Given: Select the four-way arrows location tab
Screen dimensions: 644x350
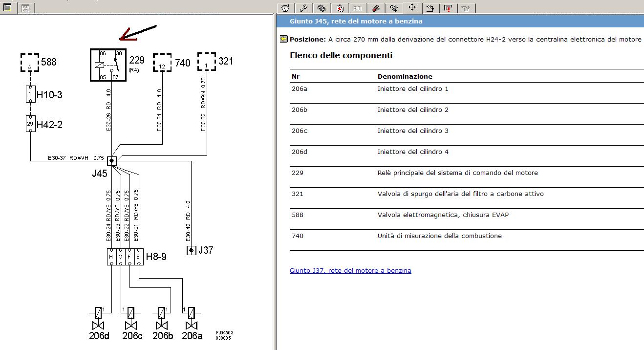Looking at the screenshot, I should (x=412, y=7).
